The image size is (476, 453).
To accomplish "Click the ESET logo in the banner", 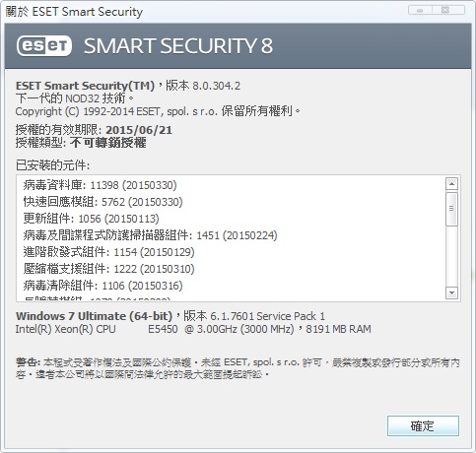I will coord(44,46).
